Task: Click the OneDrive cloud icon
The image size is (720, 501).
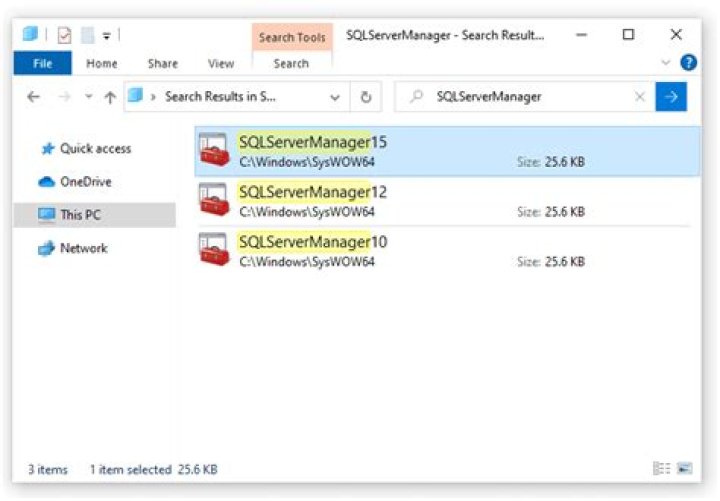Action: (x=46, y=182)
